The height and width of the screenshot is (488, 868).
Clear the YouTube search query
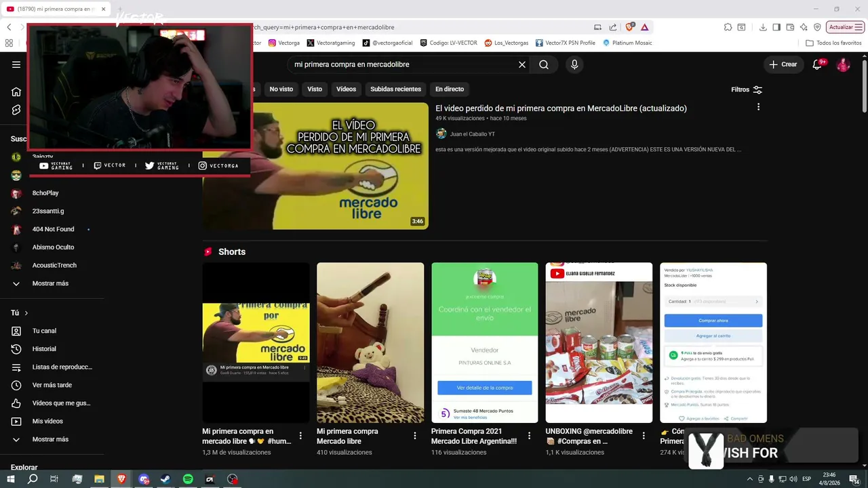[x=522, y=64]
